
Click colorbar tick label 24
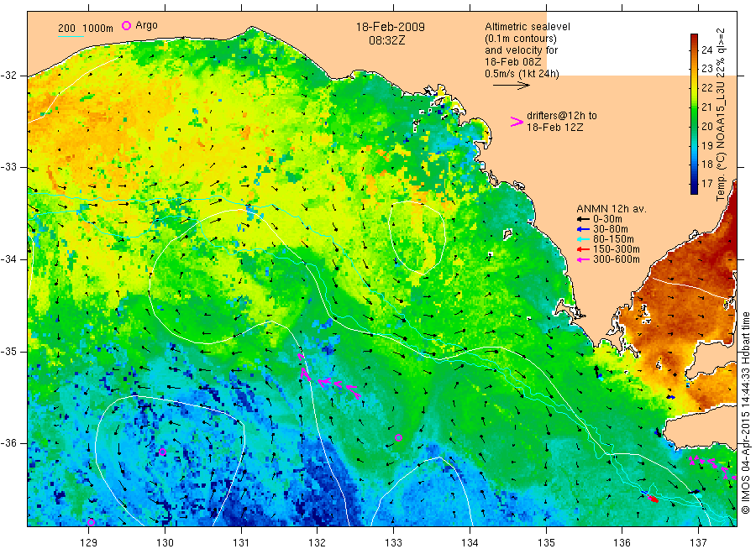706,50
